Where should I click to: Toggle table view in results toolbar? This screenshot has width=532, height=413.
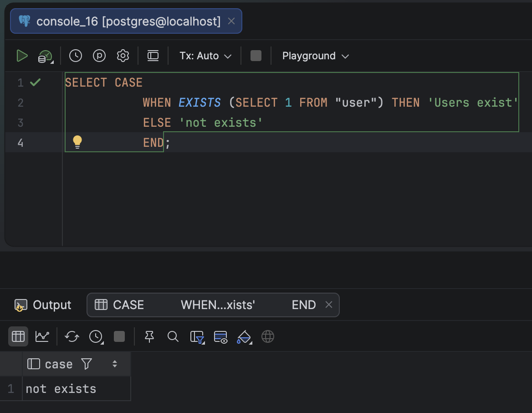[18, 336]
